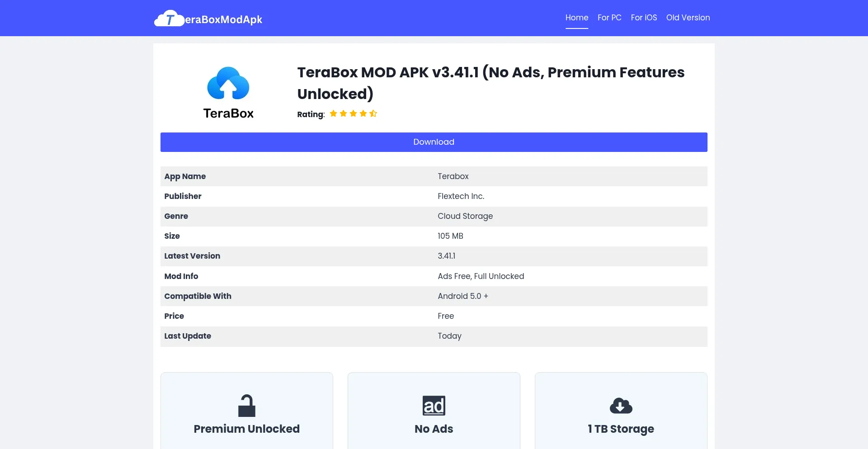
Task: Click the TeraBox MOD APK v3.41.1 title
Action: coord(491,83)
